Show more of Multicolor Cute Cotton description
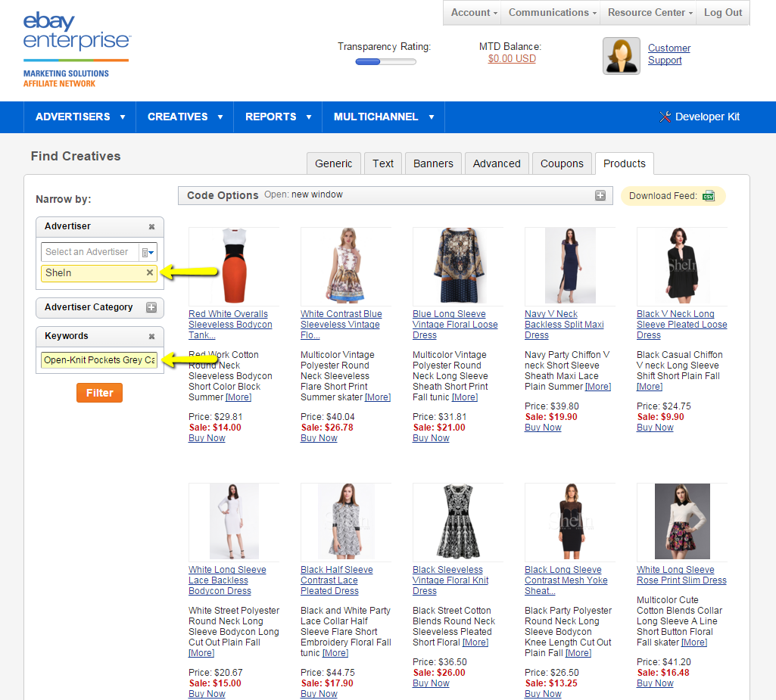Image resolution: width=776 pixels, height=700 pixels. pos(693,642)
